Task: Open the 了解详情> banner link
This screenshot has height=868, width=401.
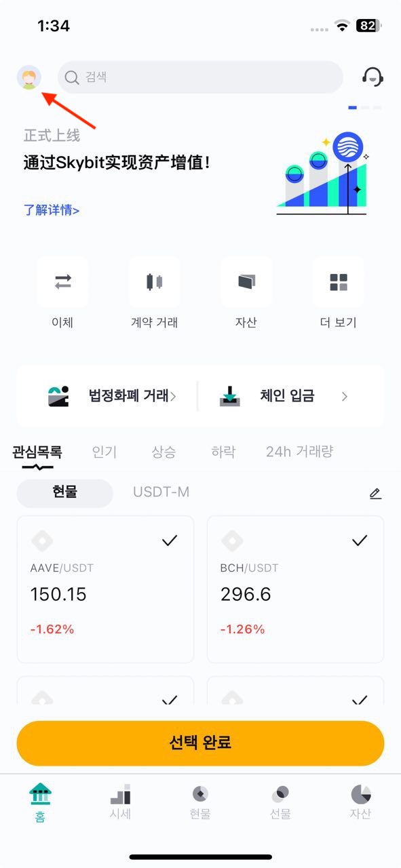Action: (x=52, y=210)
